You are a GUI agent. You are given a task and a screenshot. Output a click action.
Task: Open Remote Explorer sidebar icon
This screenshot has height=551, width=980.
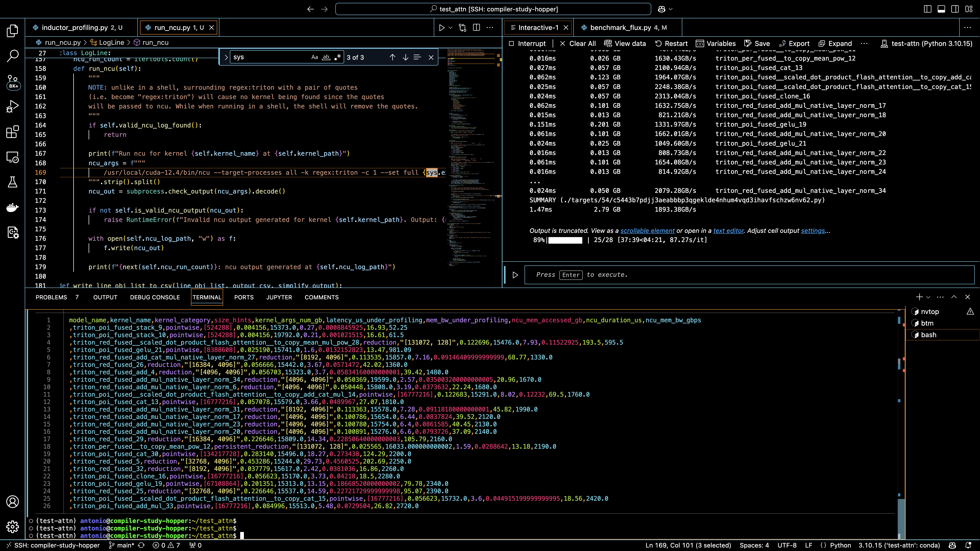pyautogui.click(x=12, y=157)
